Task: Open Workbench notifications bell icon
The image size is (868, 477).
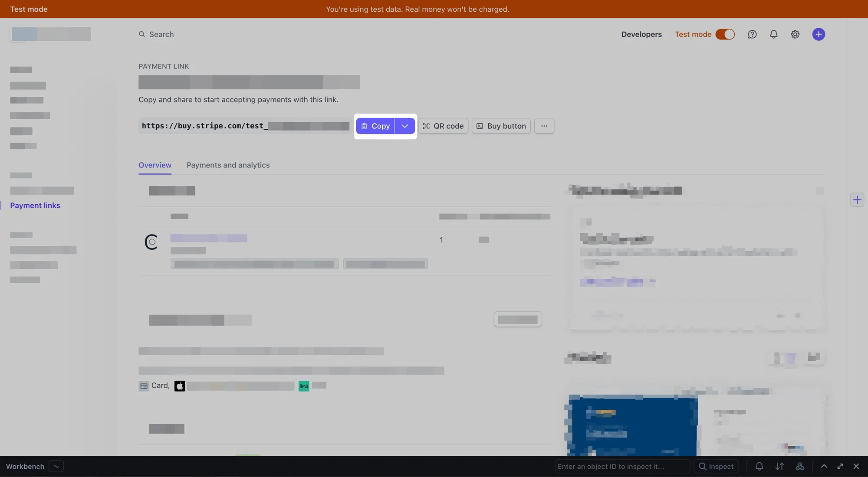Action: click(759, 467)
